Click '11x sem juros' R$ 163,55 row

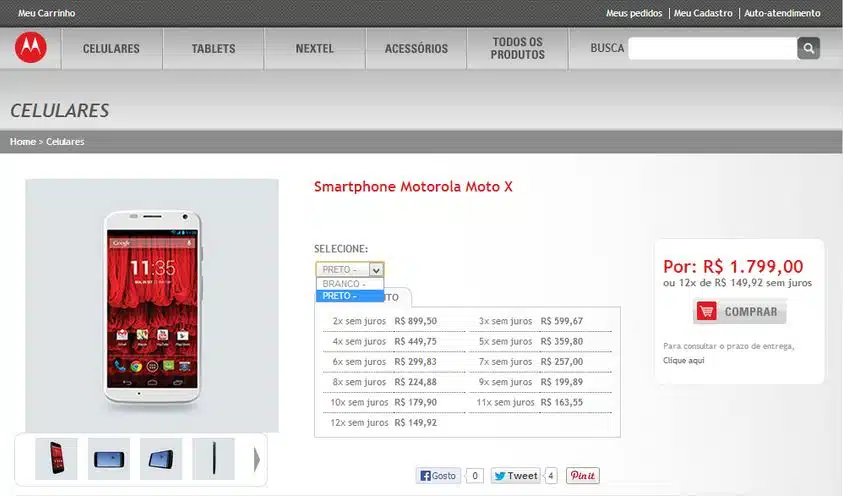pyautogui.click(x=540, y=402)
